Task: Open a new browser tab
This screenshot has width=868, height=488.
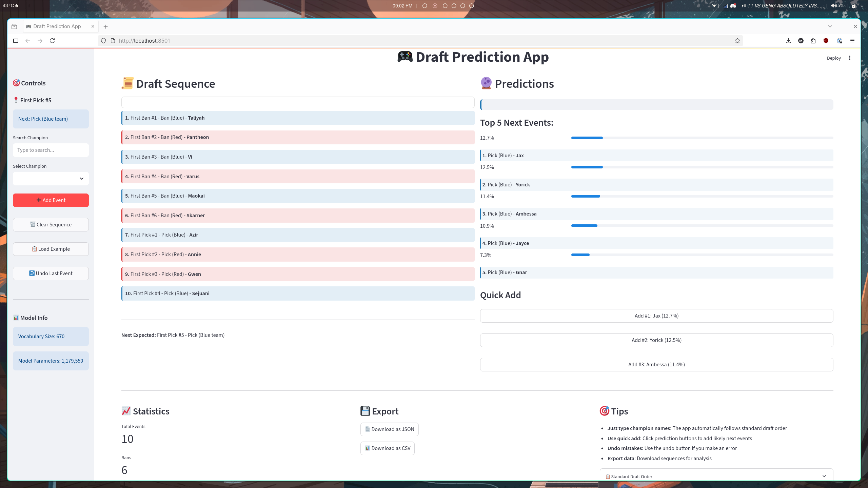Action: 106,26
